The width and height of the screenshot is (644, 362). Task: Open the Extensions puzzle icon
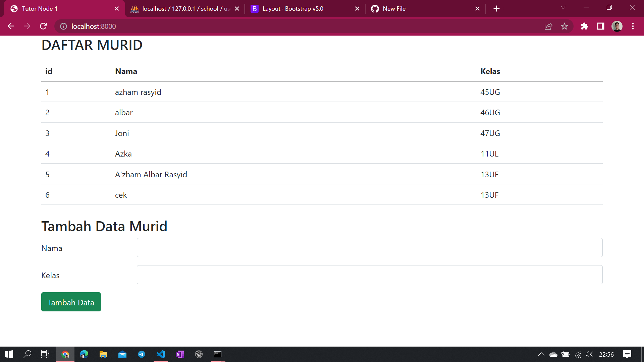[585, 26]
